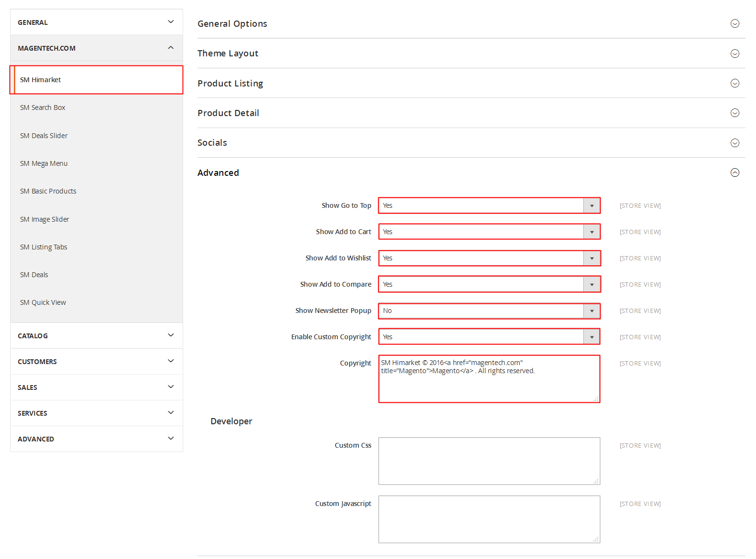Click the SERVICES sidebar group label
The image size is (756, 559).
[32, 413]
